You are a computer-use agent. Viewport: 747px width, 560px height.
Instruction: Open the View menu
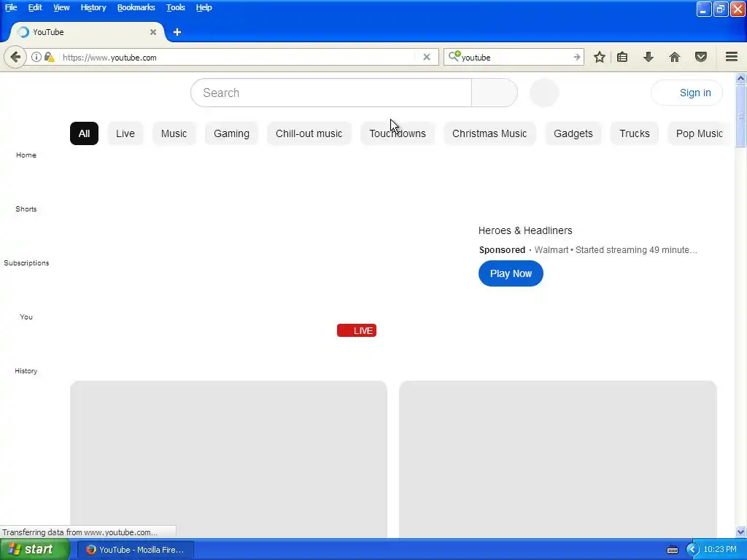(61, 7)
